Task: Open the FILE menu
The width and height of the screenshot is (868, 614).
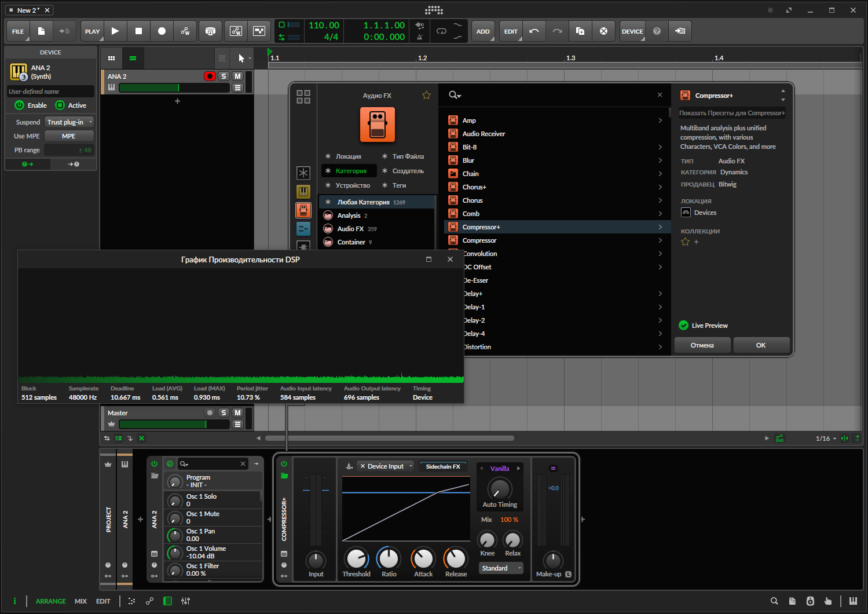Action: point(18,31)
